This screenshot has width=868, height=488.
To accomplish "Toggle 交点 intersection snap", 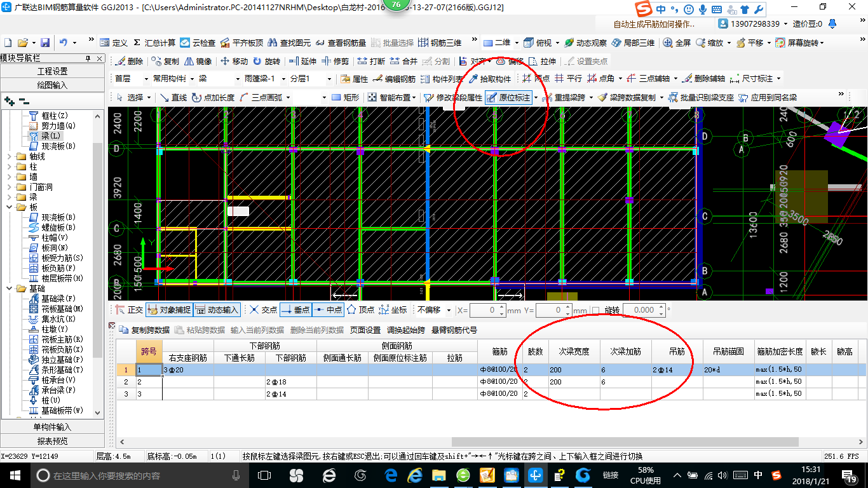I will pos(263,309).
